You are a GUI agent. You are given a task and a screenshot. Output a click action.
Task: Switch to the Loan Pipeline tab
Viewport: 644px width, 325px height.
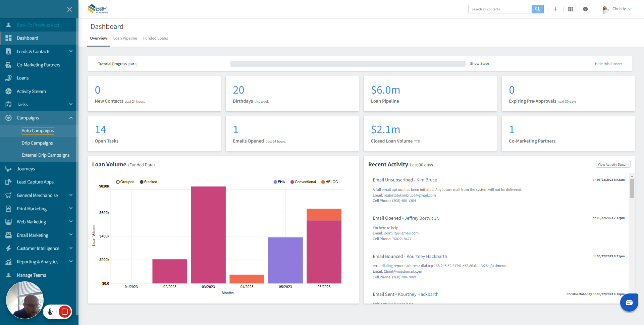pos(125,38)
